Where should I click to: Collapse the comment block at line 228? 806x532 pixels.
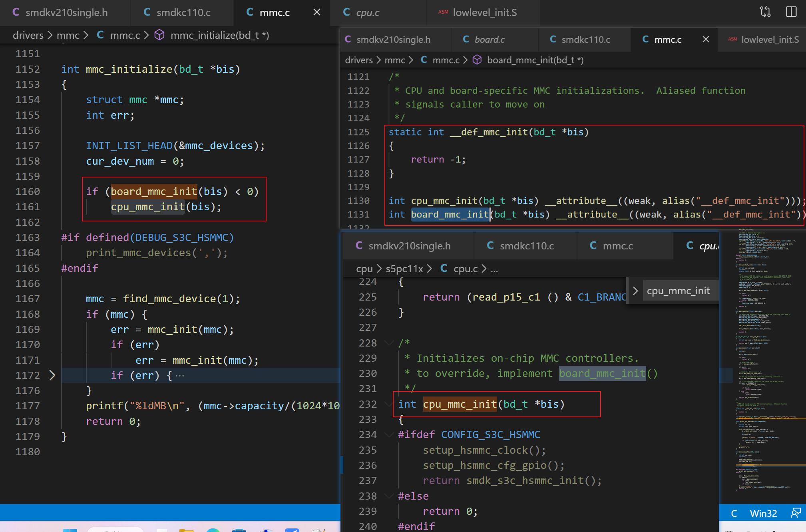pyautogui.click(x=388, y=343)
